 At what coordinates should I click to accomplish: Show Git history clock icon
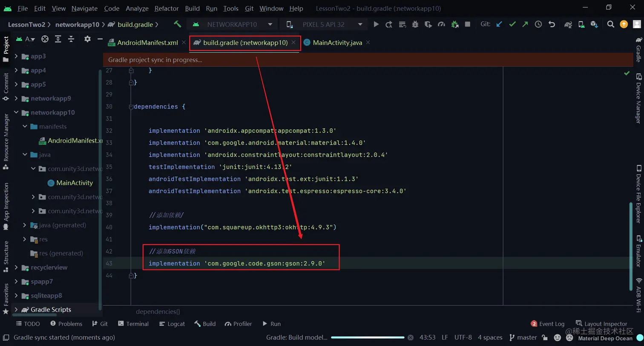538,24
